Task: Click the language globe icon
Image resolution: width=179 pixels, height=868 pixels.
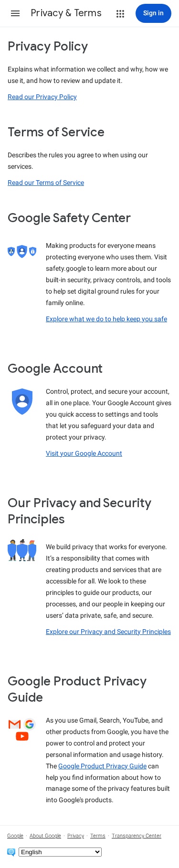Action: click(x=11, y=852)
